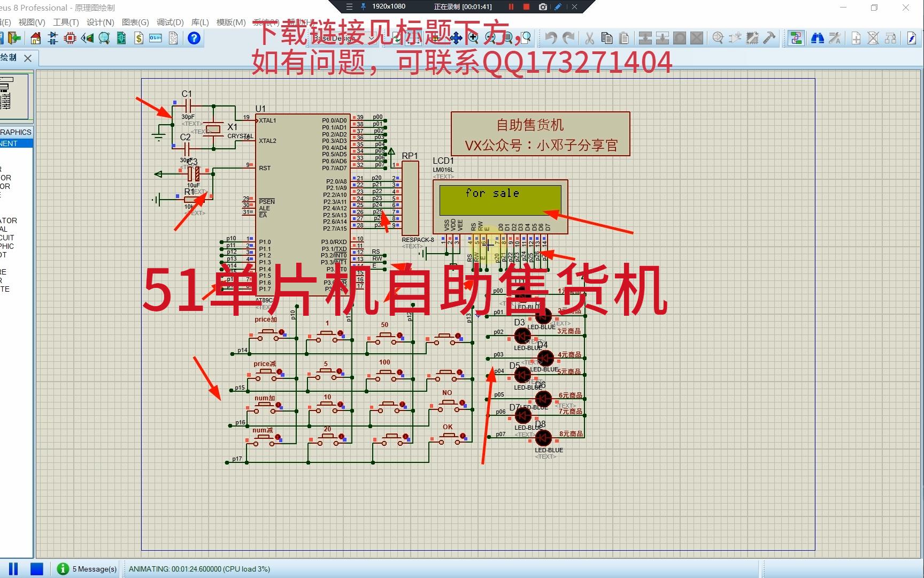Image resolution: width=924 pixels, height=578 pixels.
Task: Open the 设计(N) menu
Action: (x=101, y=22)
